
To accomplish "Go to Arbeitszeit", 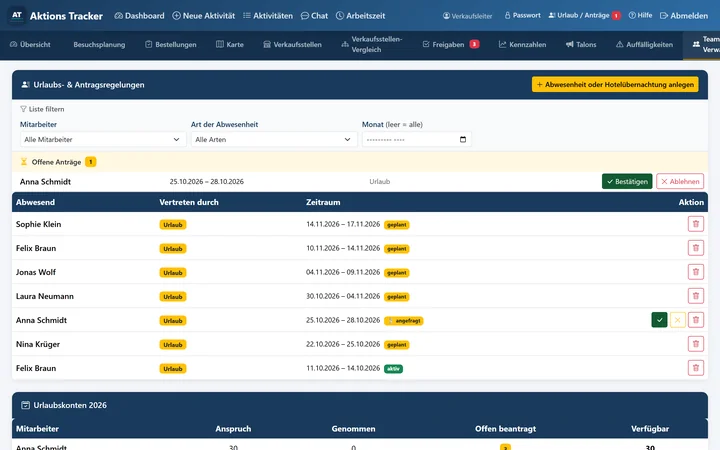I will (x=360, y=16).
